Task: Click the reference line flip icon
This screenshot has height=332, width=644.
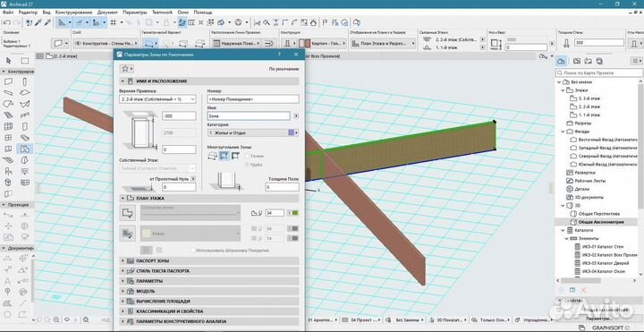Action: click(268, 43)
